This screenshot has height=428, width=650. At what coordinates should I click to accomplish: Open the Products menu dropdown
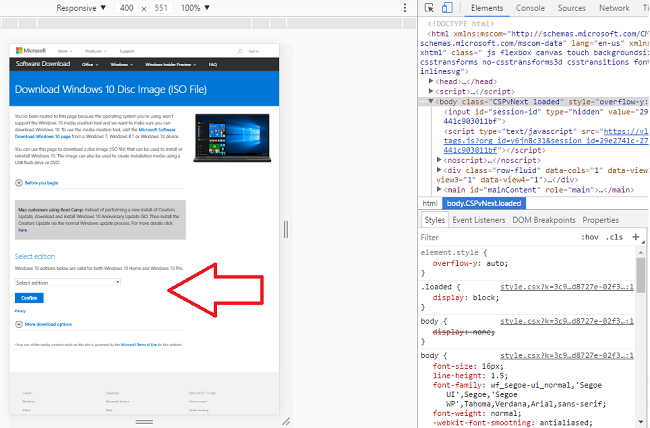[x=96, y=51]
